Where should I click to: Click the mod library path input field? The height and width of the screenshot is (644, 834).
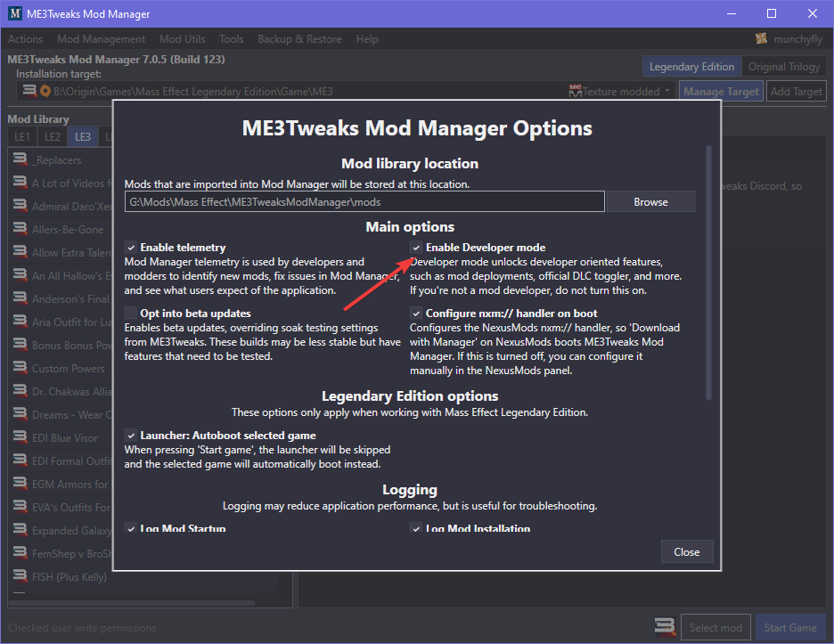(364, 201)
